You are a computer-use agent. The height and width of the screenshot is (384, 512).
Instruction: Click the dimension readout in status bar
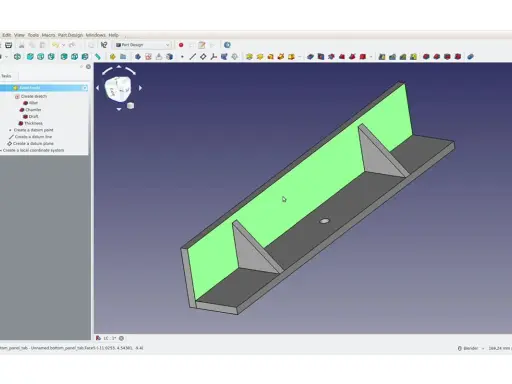coord(499,348)
